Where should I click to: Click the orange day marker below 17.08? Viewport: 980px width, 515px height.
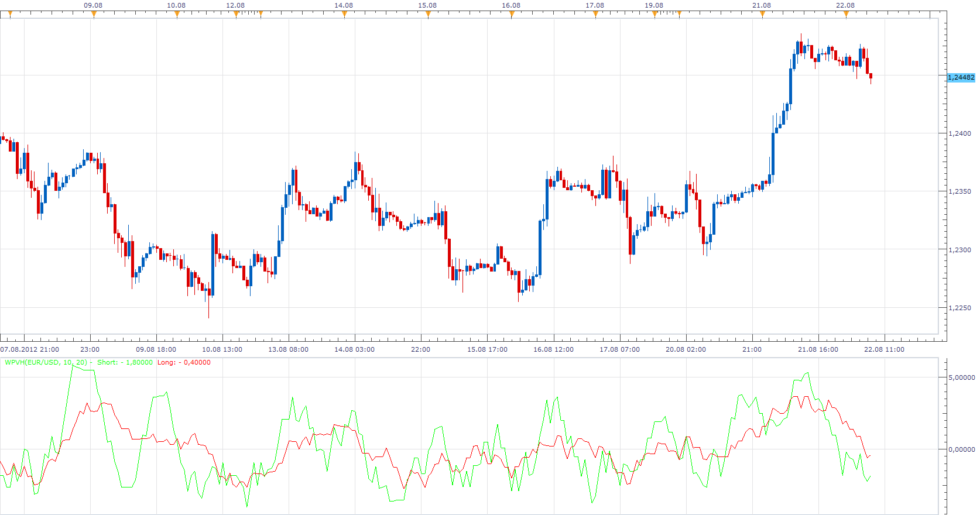click(595, 15)
